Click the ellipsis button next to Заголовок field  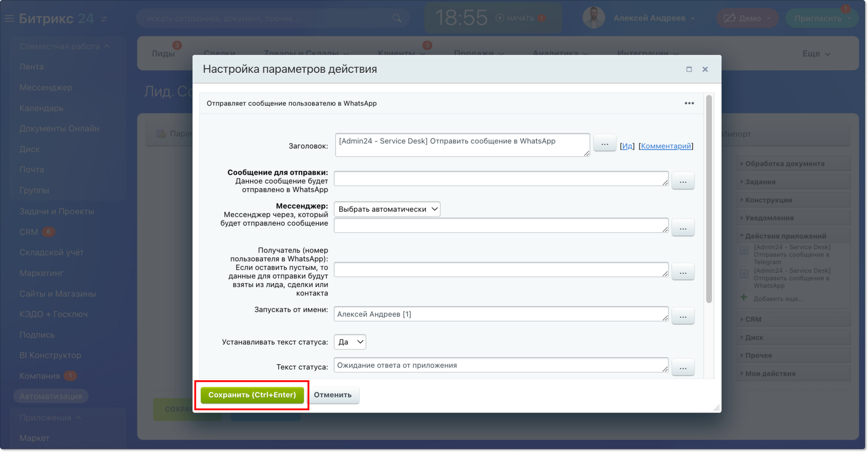click(x=605, y=144)
